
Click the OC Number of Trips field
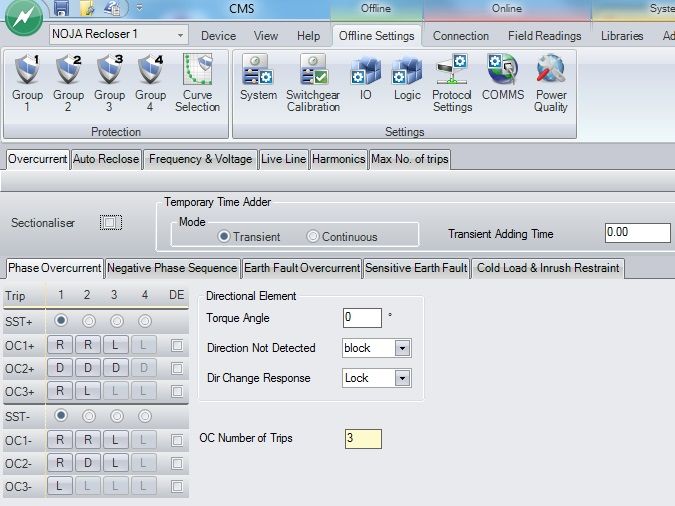363,439
